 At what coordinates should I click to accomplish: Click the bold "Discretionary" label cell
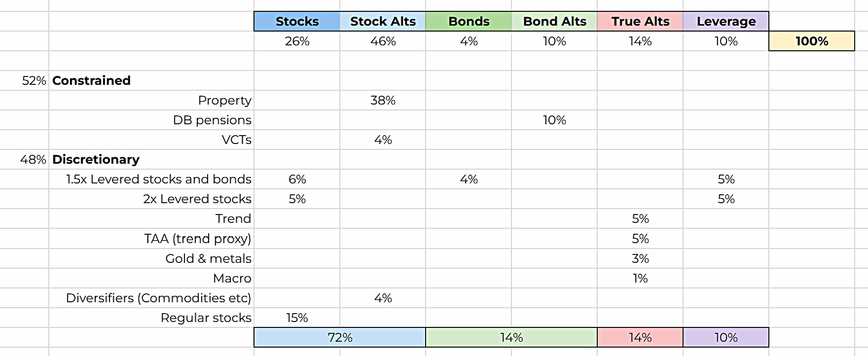pos(96,159)
